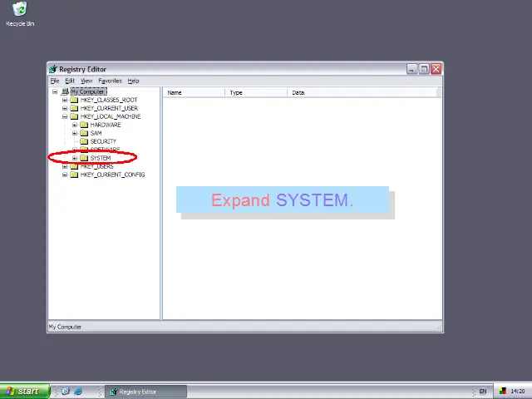Screen dimensions: 532x399
Task: Click the My Computer icon in tree
Action: [65, 91]
